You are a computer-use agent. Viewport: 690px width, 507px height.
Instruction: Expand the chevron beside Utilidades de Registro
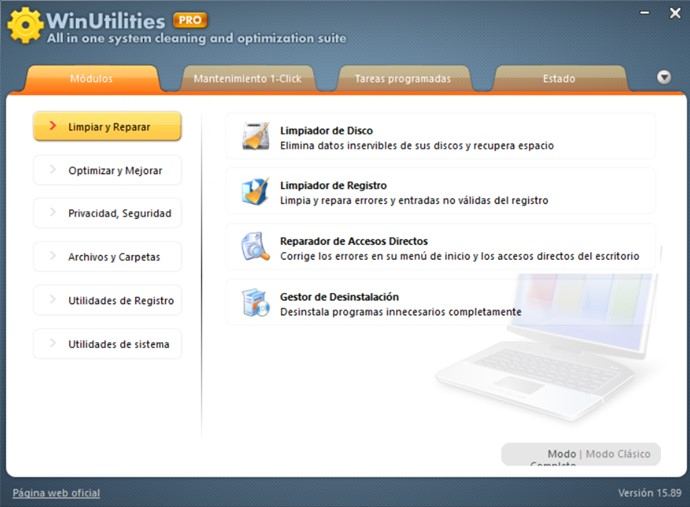tap(52, 300)
